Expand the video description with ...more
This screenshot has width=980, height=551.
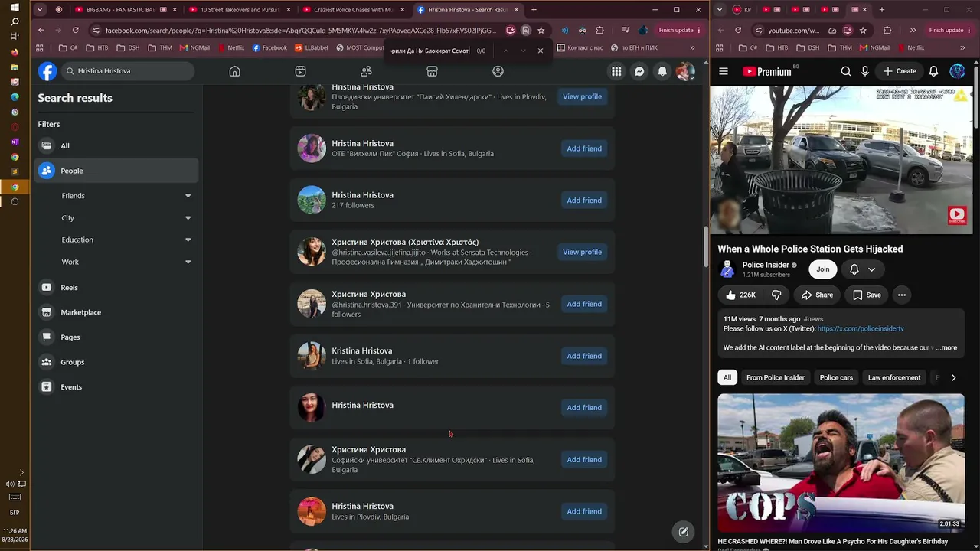click(x=946, y=348)
